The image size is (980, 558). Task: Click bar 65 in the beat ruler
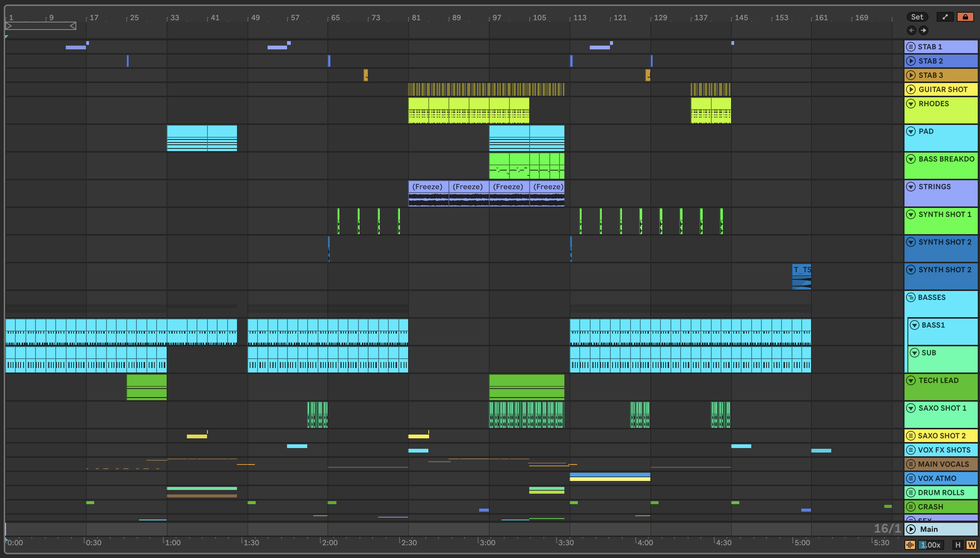click(335, 18)
